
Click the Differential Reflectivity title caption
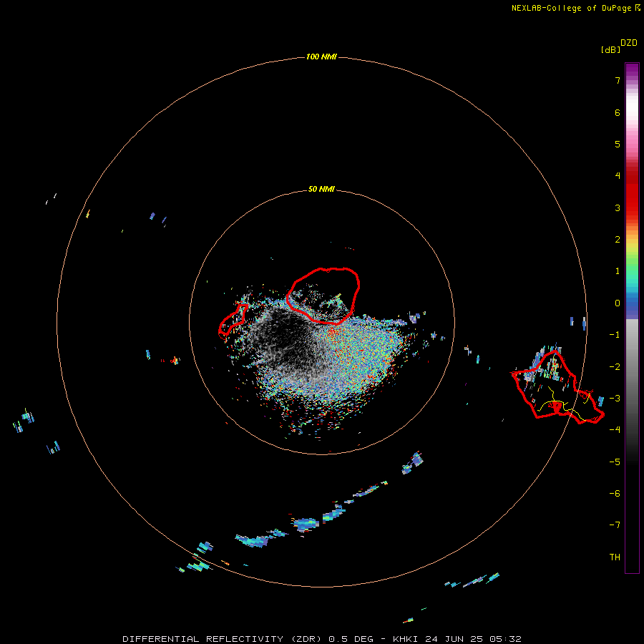tap(321, 639)
